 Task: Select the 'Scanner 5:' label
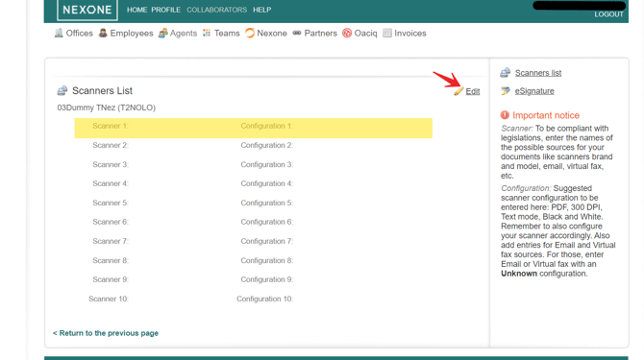click(111, 203)
